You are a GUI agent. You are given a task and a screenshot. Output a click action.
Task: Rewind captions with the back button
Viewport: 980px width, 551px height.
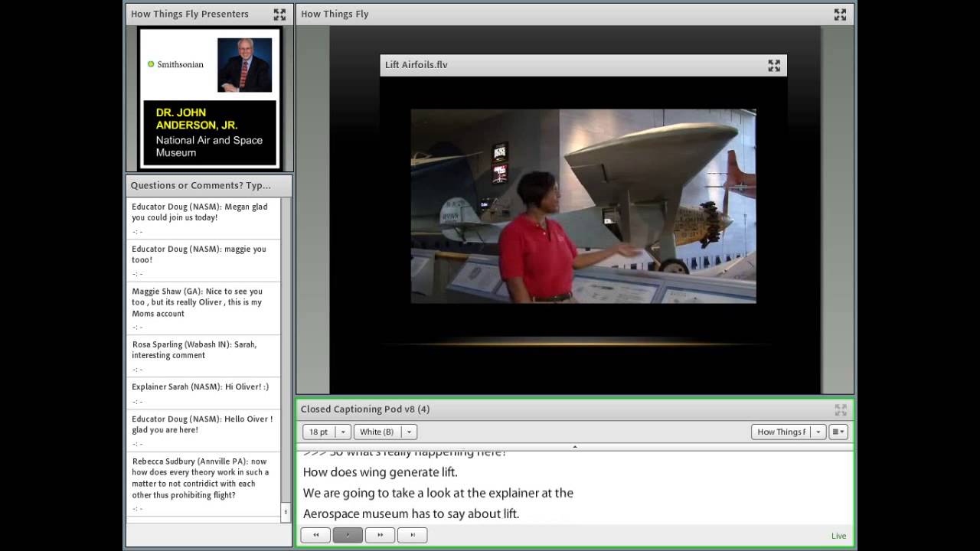[x=315, y=535]
